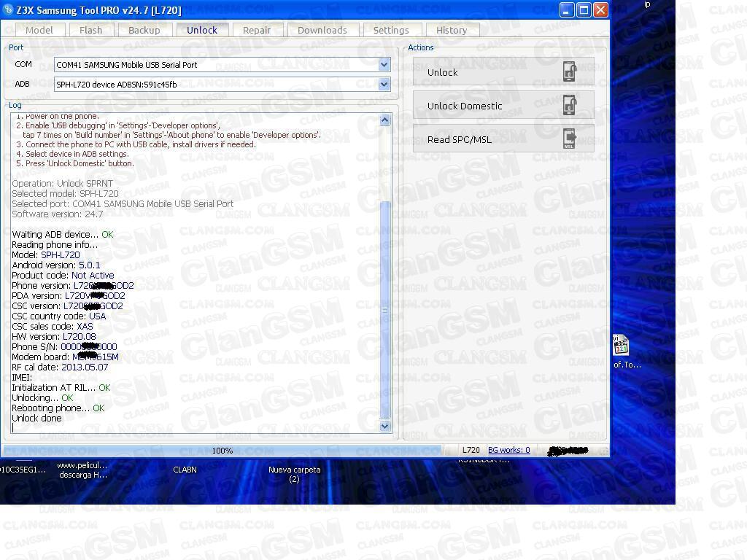This screenshot has width=747, height=560.
Task: Click the 'Initialization AT RIL... OK' log line
Action: click(61, 388)
